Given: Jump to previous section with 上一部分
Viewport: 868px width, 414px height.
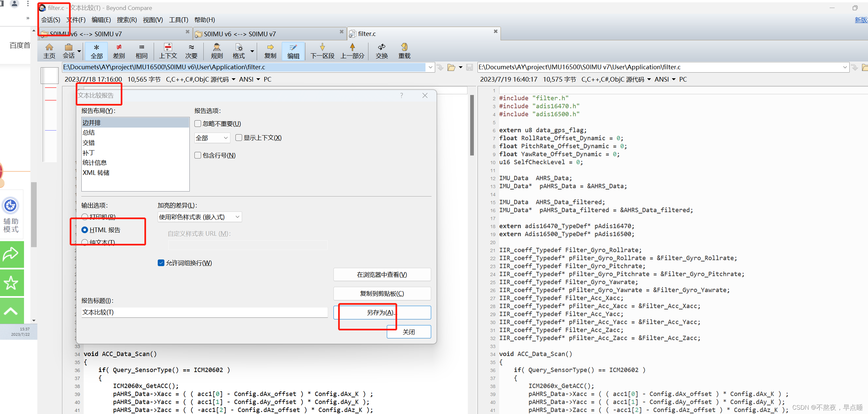Looking at the screenshot, I should pyautogui.click(x=352, y=51).
